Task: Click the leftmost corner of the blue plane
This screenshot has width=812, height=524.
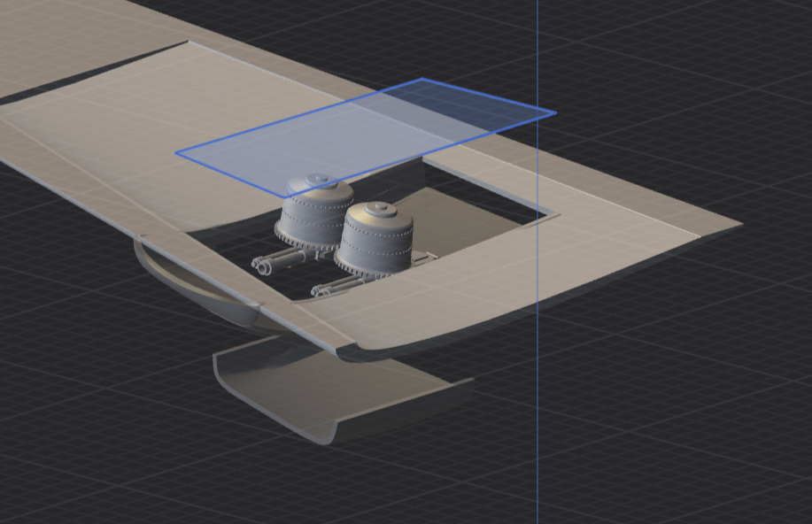Action: (x=177, y=153)
